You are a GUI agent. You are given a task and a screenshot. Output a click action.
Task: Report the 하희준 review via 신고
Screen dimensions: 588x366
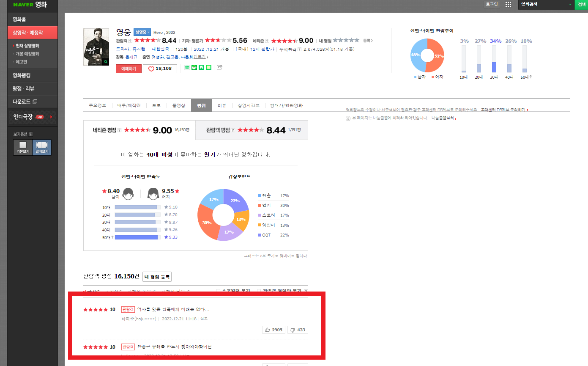coord(204,319)
